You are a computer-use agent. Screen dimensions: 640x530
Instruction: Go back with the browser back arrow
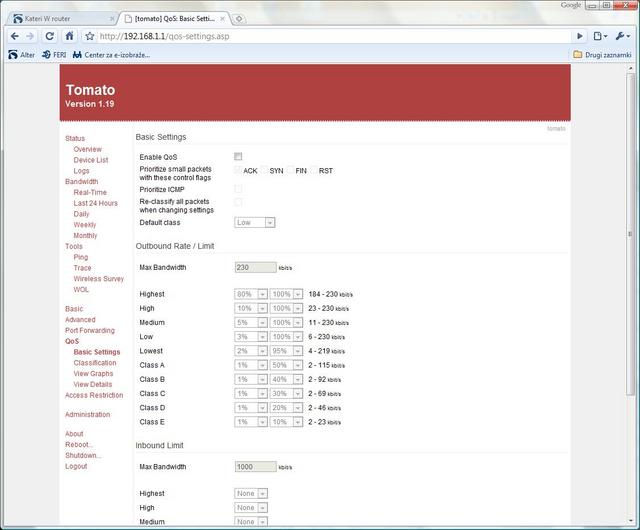(x=15, y=36)
